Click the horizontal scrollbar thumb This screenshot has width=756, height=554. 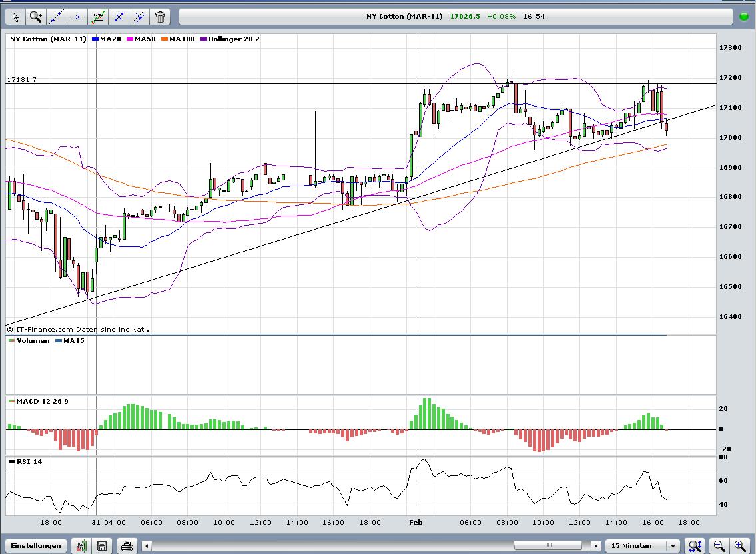[x=548, y=546]
